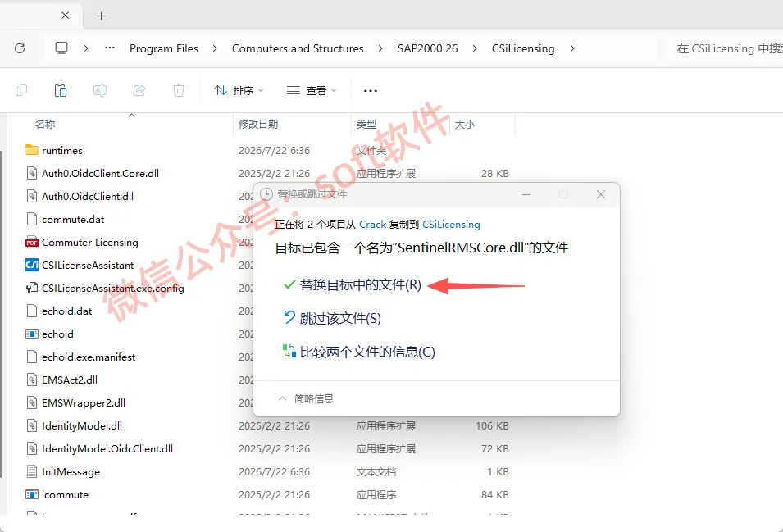The height and width of the screenshot is (532, 783).
Task: Select the echoid.dat file
Action: pos(67,311)
